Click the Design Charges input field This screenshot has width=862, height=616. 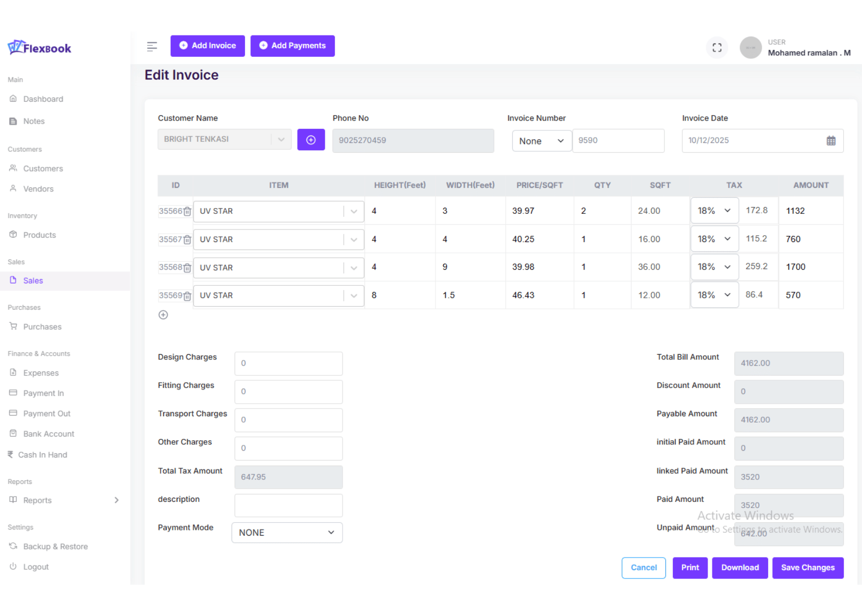click(288, 364)
